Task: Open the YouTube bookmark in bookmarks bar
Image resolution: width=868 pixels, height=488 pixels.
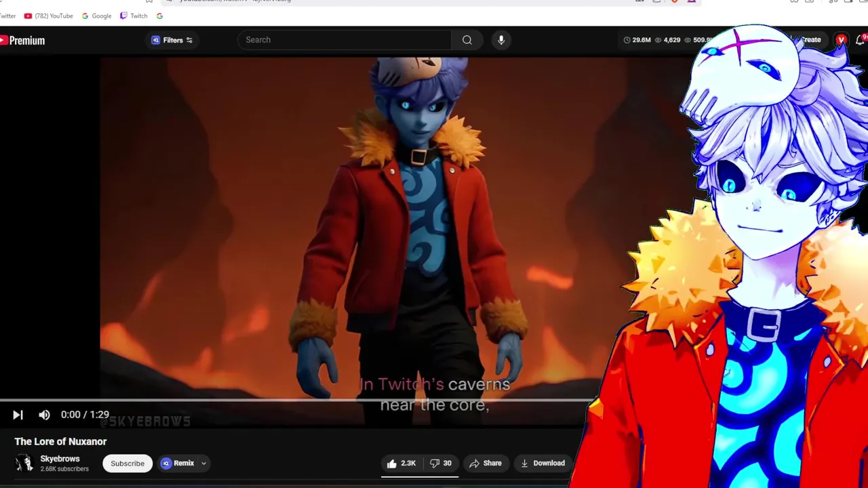Action: [48, 16]
